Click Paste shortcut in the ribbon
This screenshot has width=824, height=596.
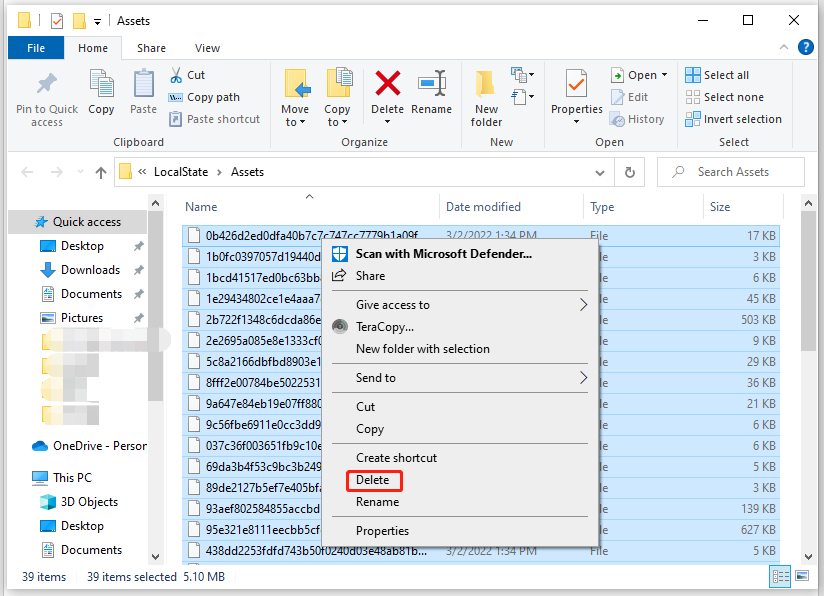[214, 119]
